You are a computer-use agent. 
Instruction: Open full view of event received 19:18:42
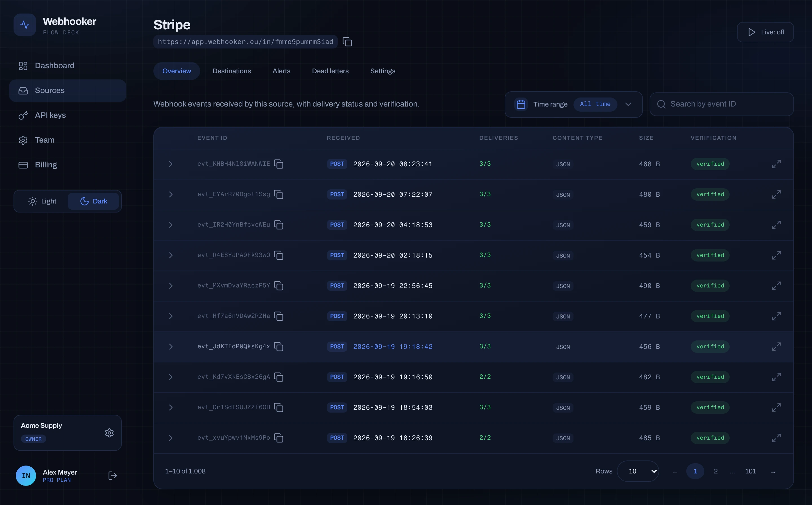click(x=776, y=347)
